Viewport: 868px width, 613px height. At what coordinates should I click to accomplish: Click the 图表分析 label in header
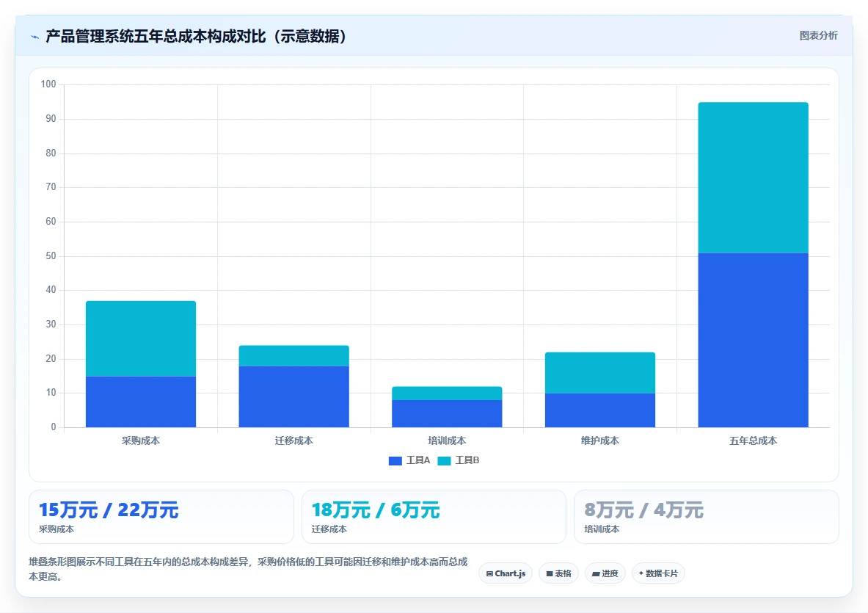[x=818, y=35]
